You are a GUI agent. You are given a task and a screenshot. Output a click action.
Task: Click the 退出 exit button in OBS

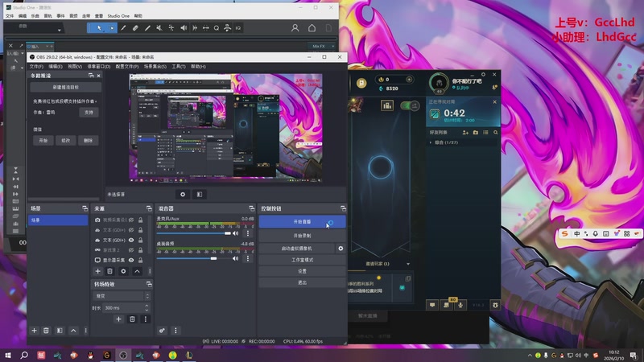click(x=302, y=283)
